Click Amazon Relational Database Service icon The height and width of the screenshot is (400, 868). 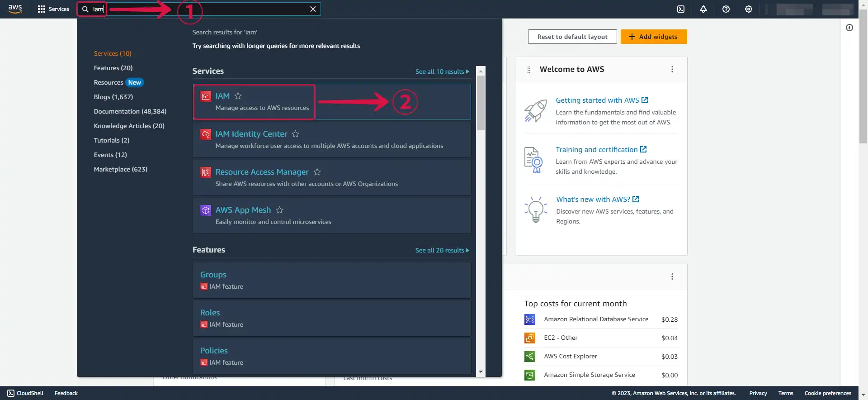tap(530, 319)
